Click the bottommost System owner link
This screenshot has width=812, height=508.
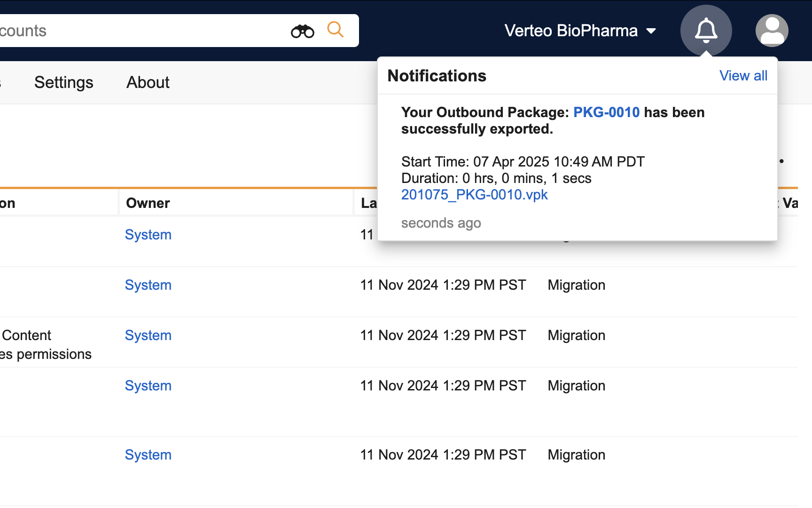click(x=148, y=455)
